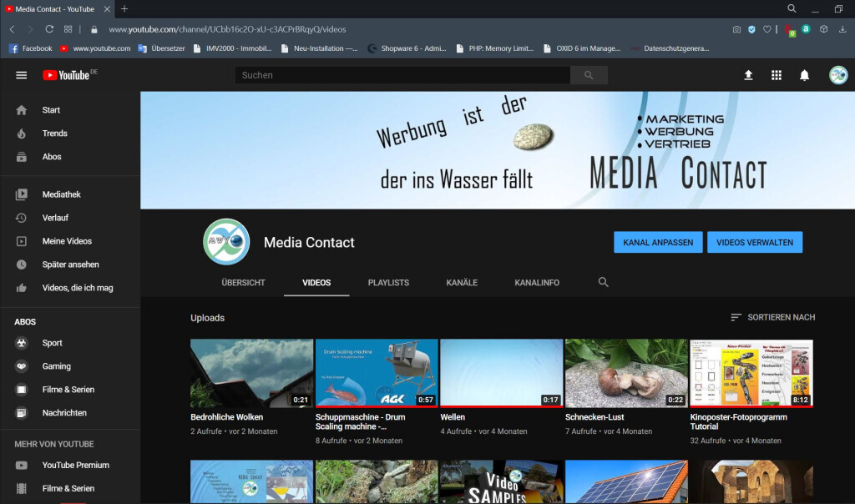Switch to the PLAYLISTS tab
855x504 pixels.
(x=388, y=282)
